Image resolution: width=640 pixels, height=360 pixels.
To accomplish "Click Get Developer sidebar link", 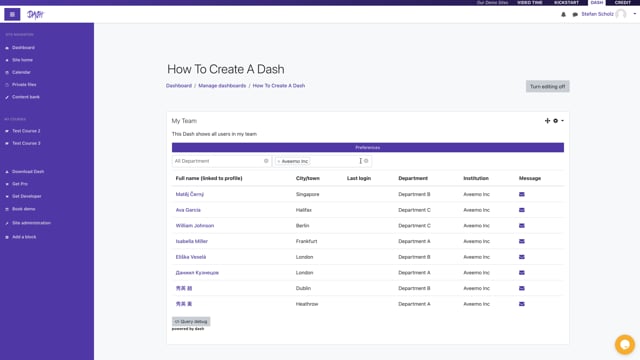I will point(27,196).
